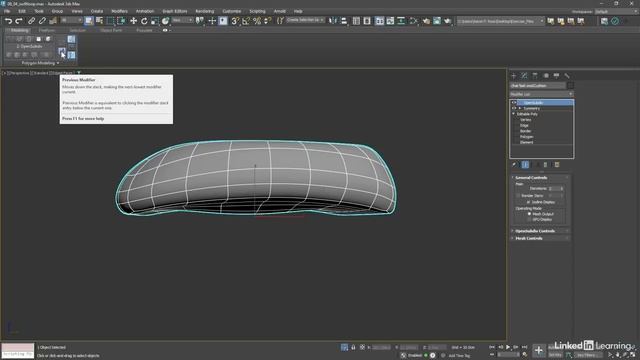
Task: Open the Create panel plus tab
Action: pyautogui.click(x=514, y=76)
